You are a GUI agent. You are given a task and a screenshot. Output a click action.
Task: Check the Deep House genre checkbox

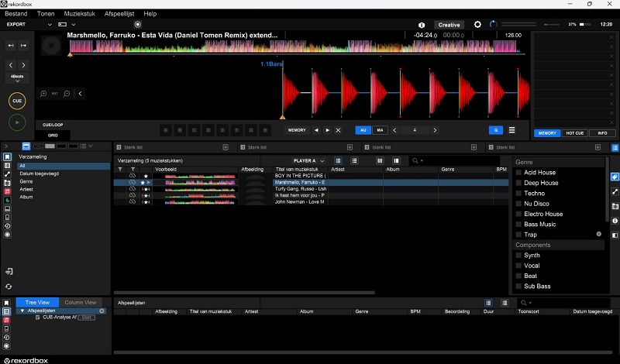pos(518,183)
